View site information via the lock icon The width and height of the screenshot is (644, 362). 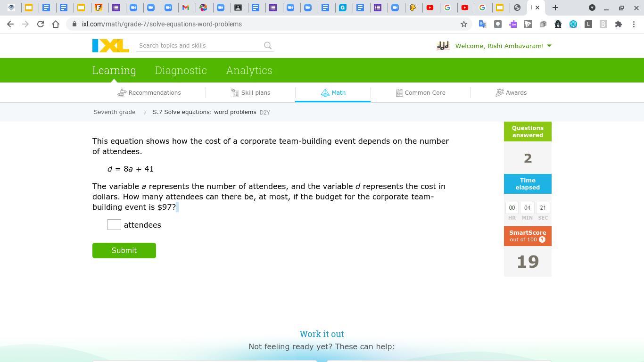pos(74,24)
